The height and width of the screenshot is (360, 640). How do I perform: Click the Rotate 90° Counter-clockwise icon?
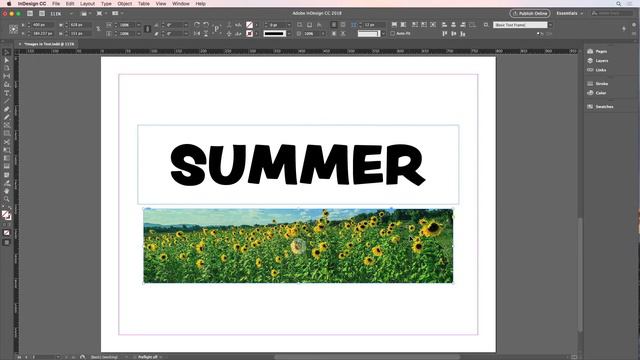(x=206, y=25)
